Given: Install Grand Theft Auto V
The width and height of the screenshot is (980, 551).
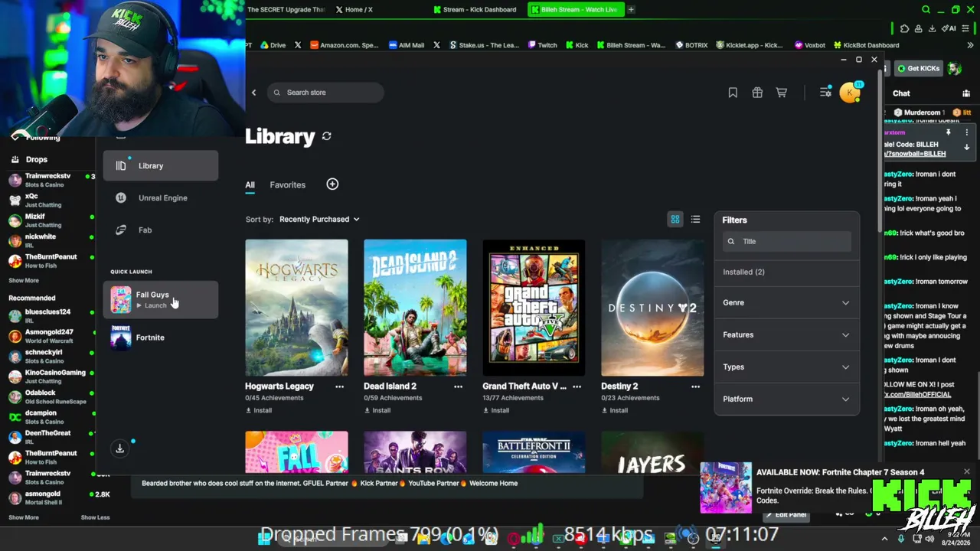Looking at the screenshot, I should pos(496,411).
